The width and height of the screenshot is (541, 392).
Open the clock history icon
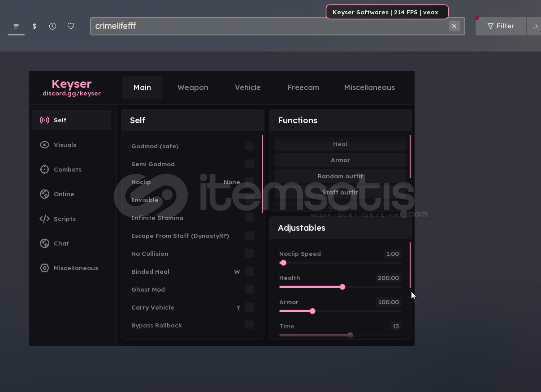pos(52,26)
